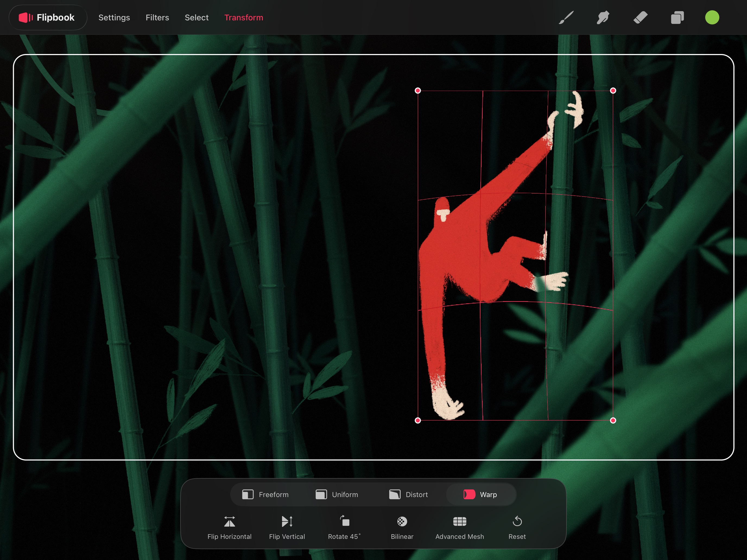
Task: Switch to Distort transform mode
Action: [408, 495]
